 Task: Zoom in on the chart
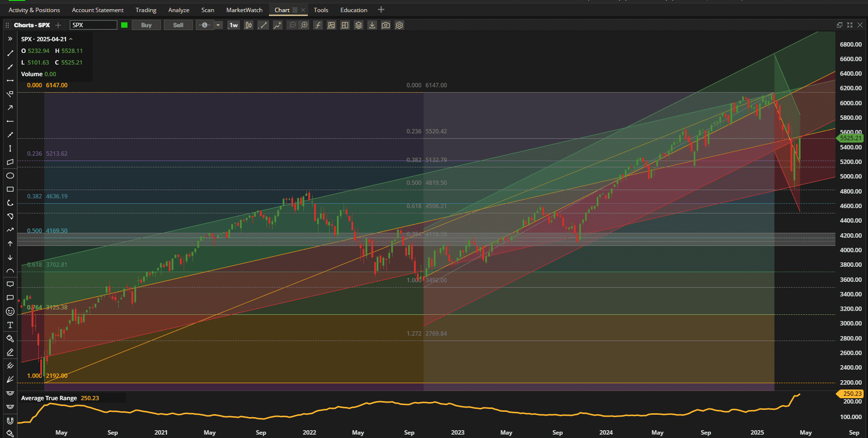[x=304, y=25]
